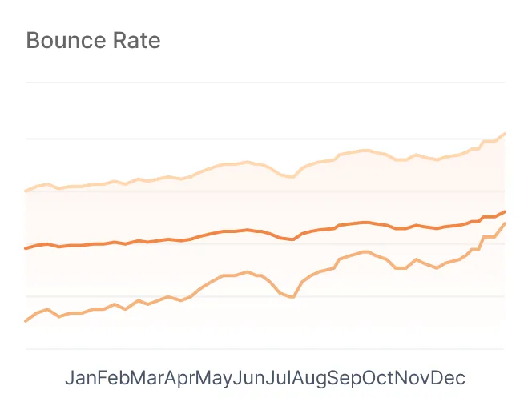The image size is (532, 402).
Task: Click the "Bounce Rate" chart title
Action: 93,40
